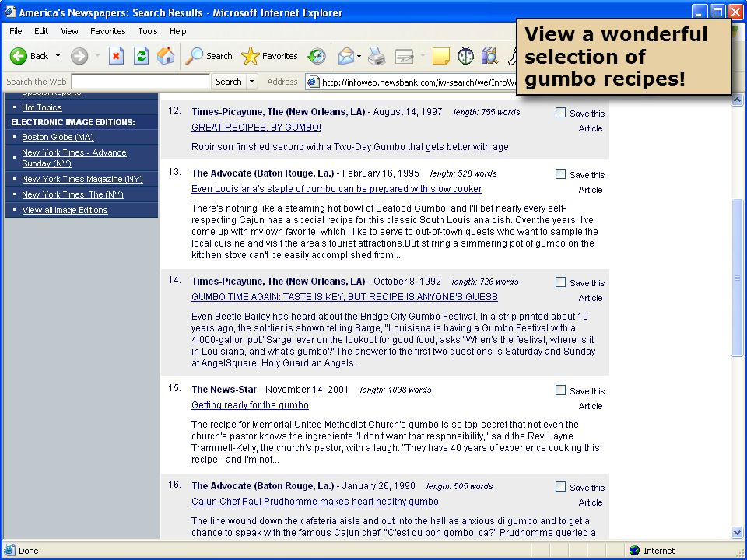
Task: Open the Mail dropdown arrow
Action: tap(359, 56)
